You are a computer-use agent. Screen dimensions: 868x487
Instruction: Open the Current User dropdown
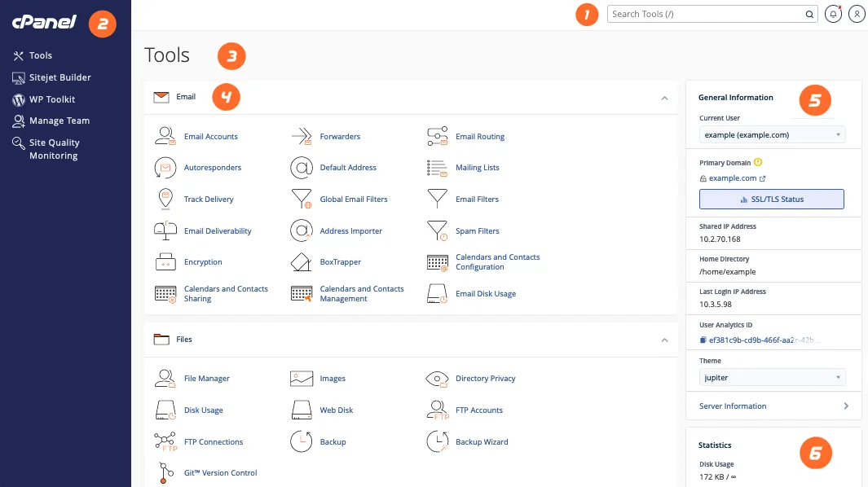click(x=772, y=134)
